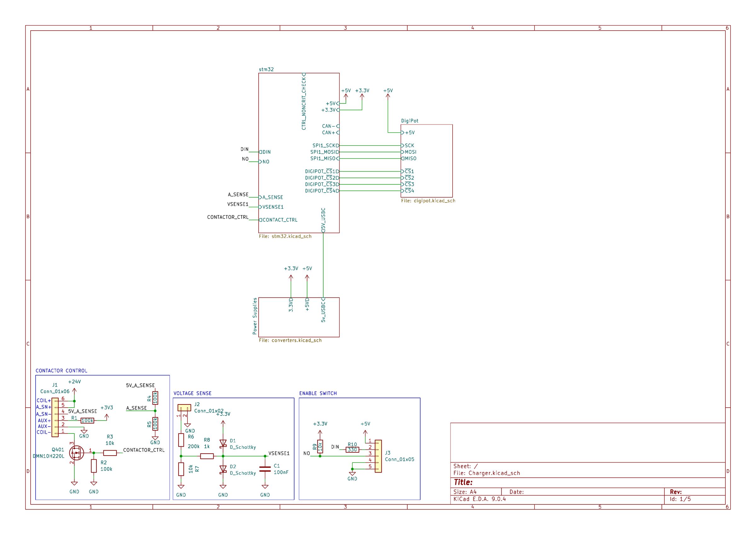Click the J2 two-pin connector body

tap(184, 408)
